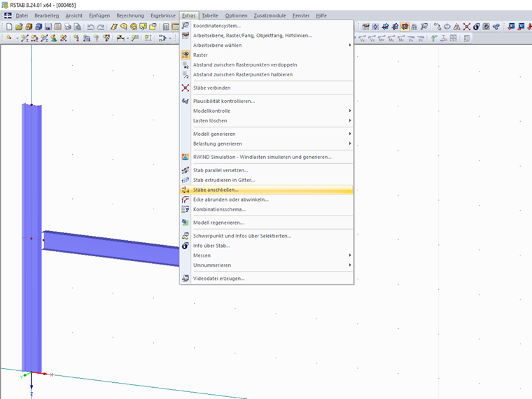The width and height of the screenshot is (532, 399).
Task: Open the Datei menu
Action: pos(22,15)
